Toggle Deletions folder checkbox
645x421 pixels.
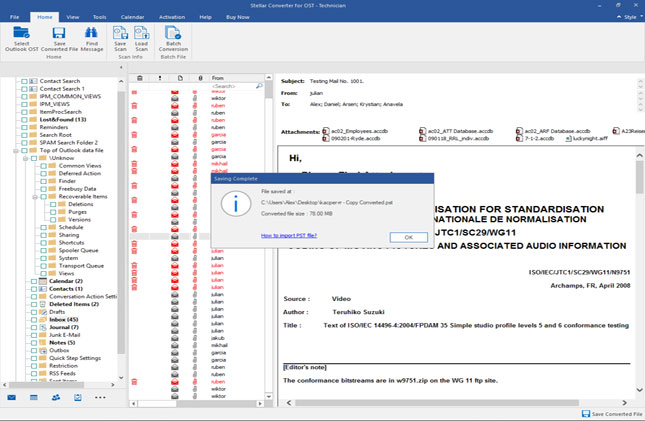tap(53, 205)
